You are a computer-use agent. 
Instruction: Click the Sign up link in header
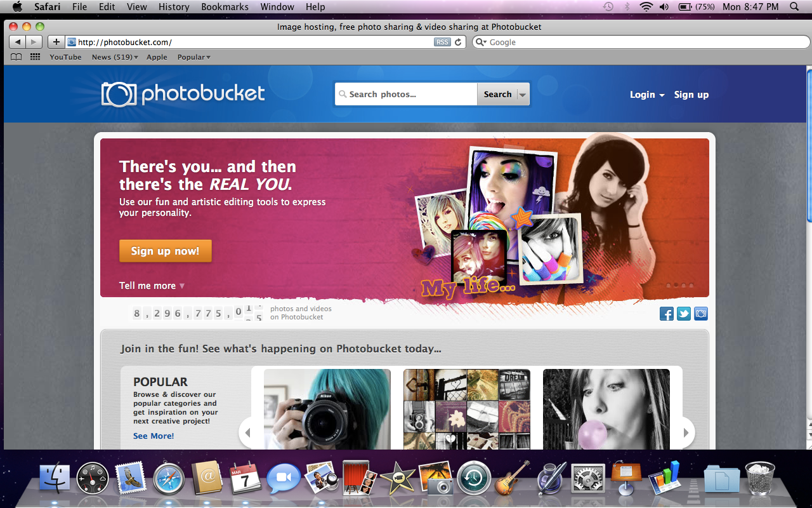point(691,95)
